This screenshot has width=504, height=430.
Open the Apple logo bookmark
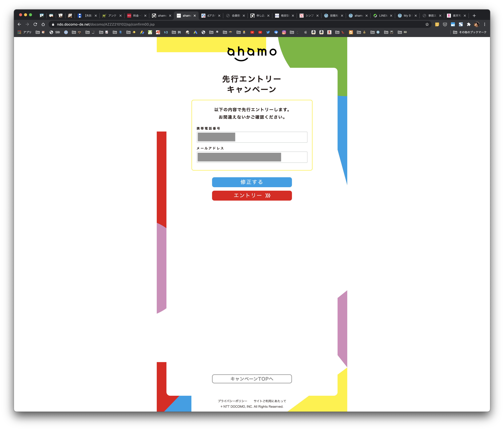pos(306,32)
